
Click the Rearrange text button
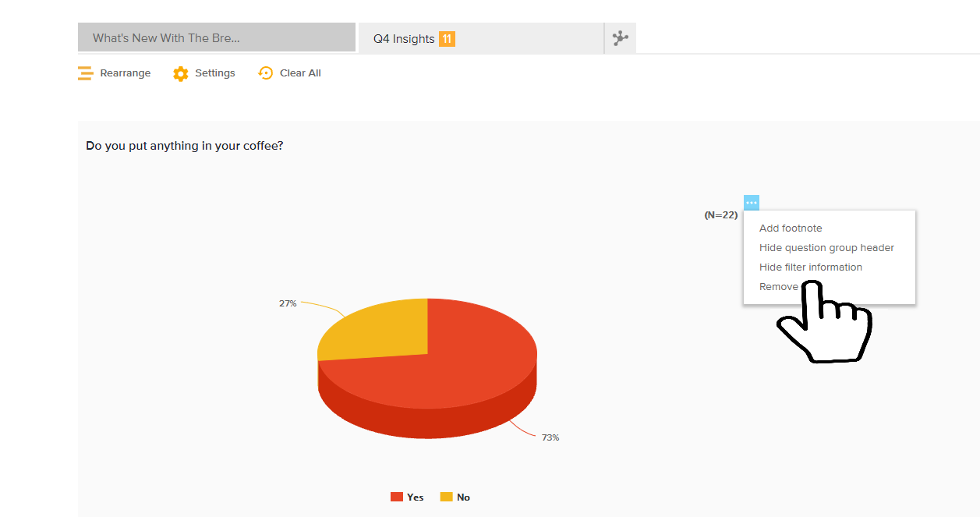coord(126,73)
